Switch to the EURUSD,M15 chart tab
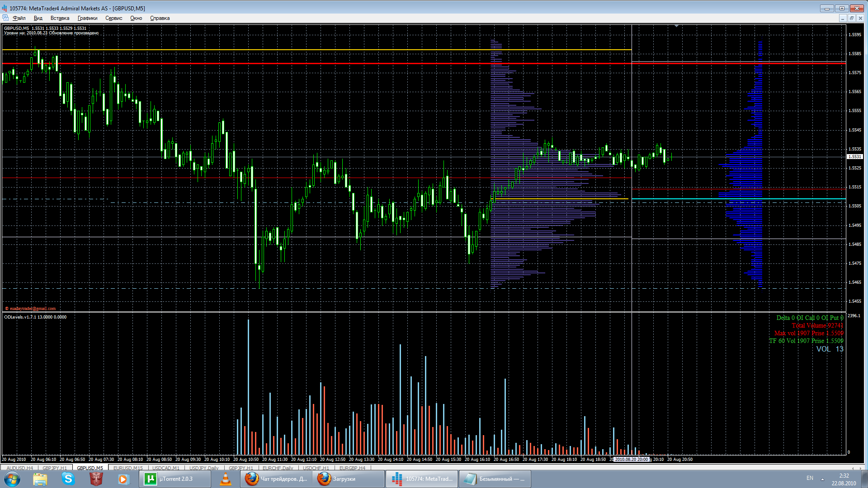 point(128,468)
